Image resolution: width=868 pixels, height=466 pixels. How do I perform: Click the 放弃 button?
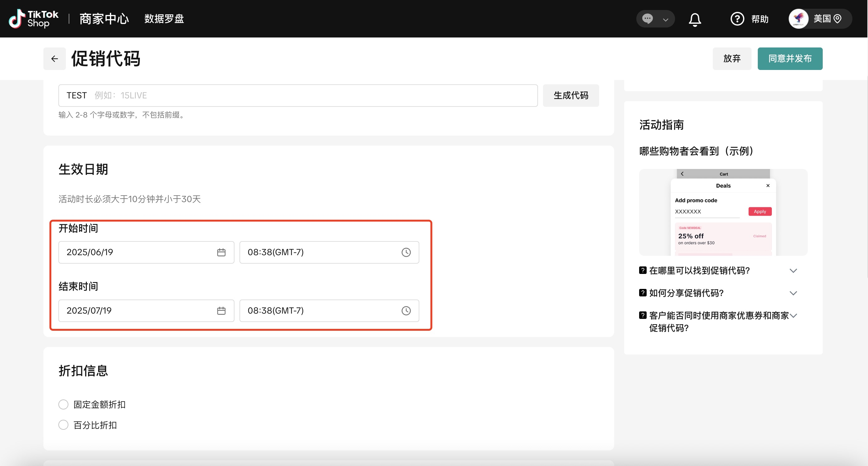coord(732,59)
